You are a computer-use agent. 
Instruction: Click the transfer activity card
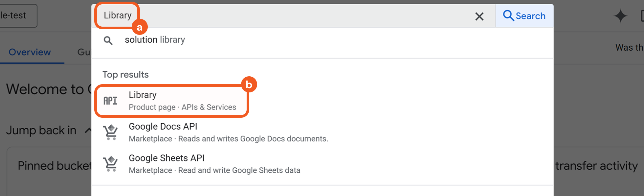tap(596, 166)
